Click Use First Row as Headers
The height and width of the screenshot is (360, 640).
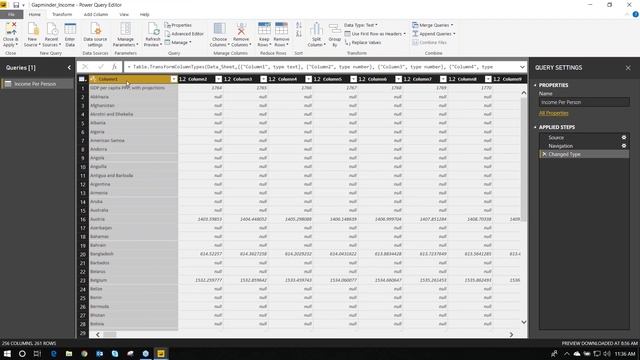click(x=375, y=34)
